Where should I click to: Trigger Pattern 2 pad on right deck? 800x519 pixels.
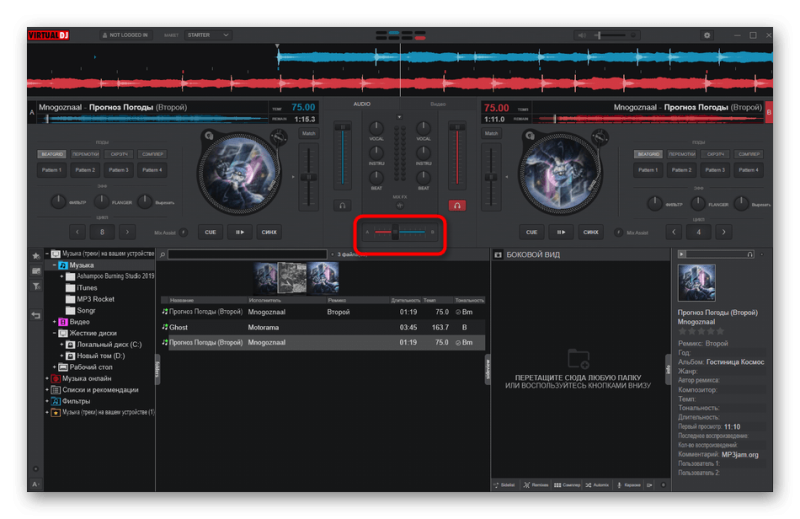tap(682, 170)
